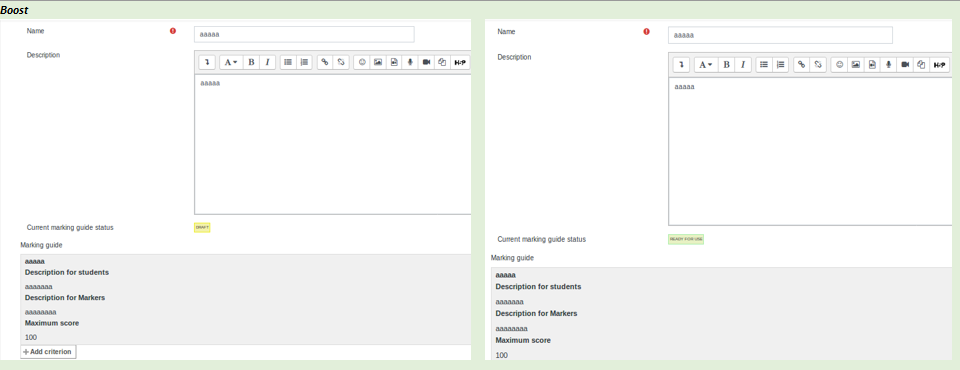This screenshot has height=370, width=960.
Task: Remove link using left editor unlink icon
Action: tap(341, 62)
